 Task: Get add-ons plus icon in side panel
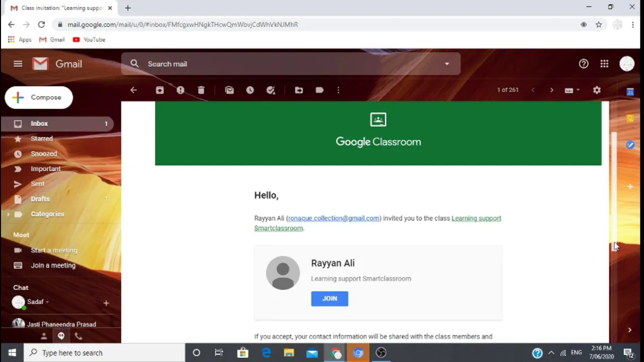click(630, 187)
